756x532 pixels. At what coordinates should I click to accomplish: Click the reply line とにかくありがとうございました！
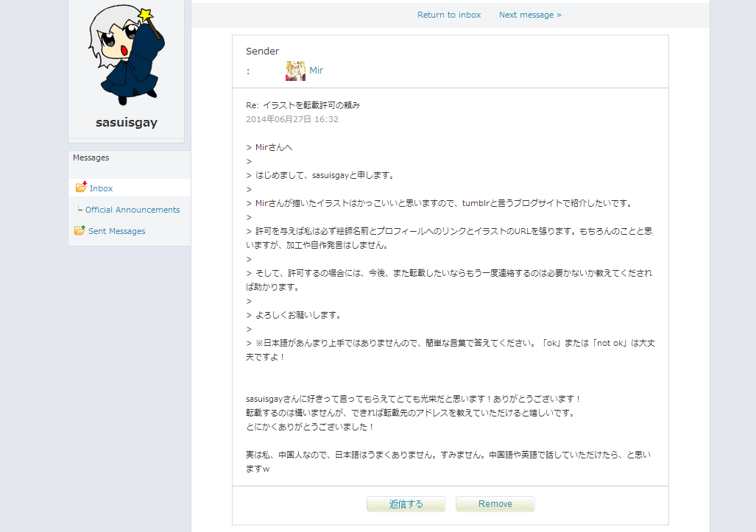click(310, 427)
